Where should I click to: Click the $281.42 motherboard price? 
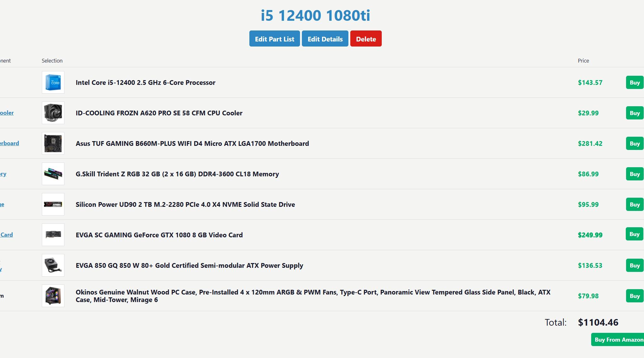click(590, 143)
